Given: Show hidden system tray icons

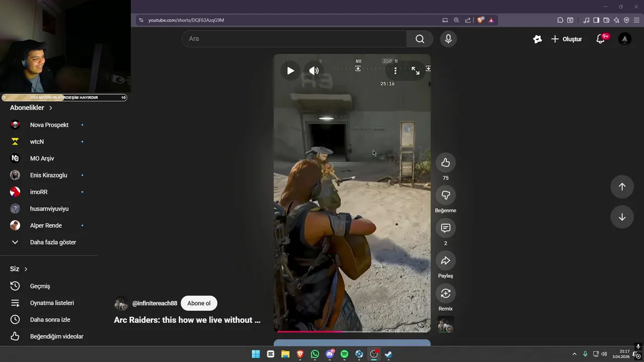Looking at the screenshot, I should (574, 354).
